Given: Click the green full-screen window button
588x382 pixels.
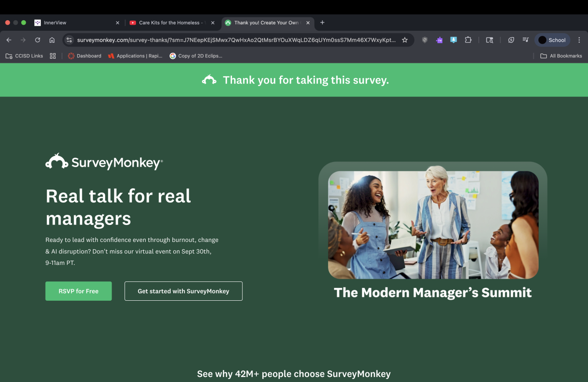Looking at the screenshot, I should coord(23,22).
